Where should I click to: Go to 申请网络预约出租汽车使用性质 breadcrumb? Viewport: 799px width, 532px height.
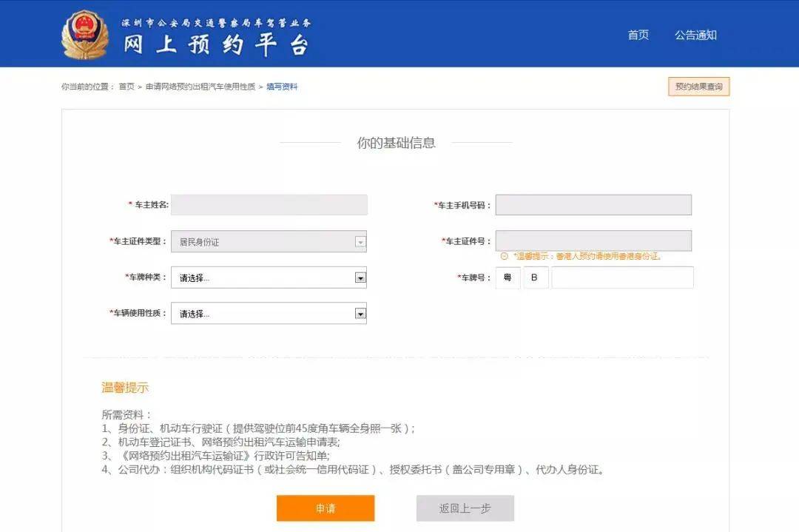[200, 87]
